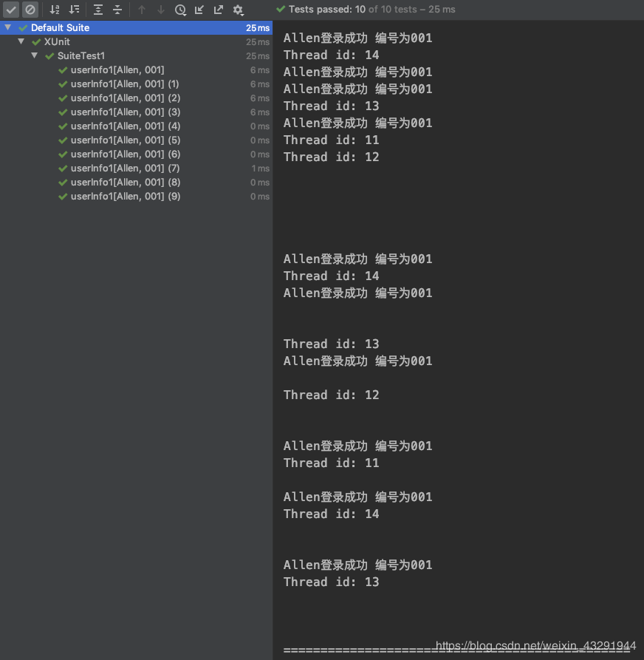This screenshot has height=660, width=644.
Task: Select the SuiteTest1 tree row
Action: (x=137, y=55)
